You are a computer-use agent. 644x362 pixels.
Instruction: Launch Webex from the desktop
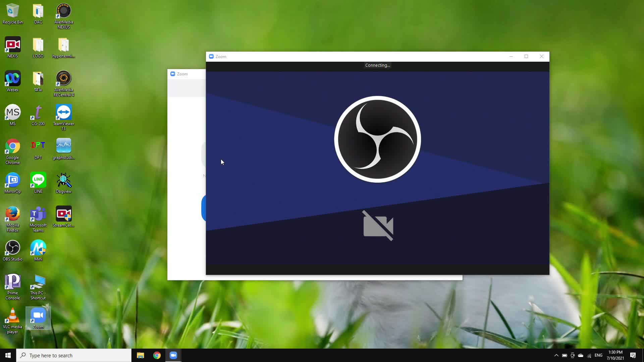13,81
